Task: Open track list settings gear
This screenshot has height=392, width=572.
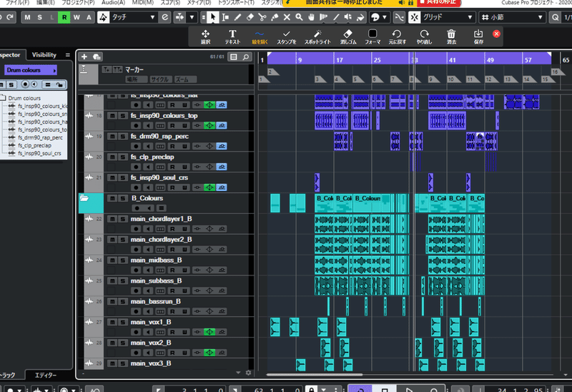Action: (248, 373)
